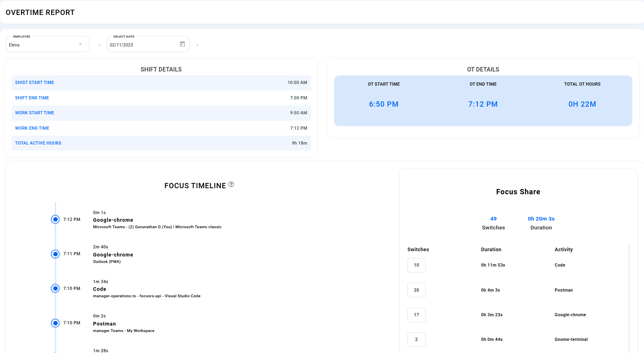644x353 pixels.
Task: Select the 7:10 PM Postman timeline marker
Action: (x=55, y=323)
